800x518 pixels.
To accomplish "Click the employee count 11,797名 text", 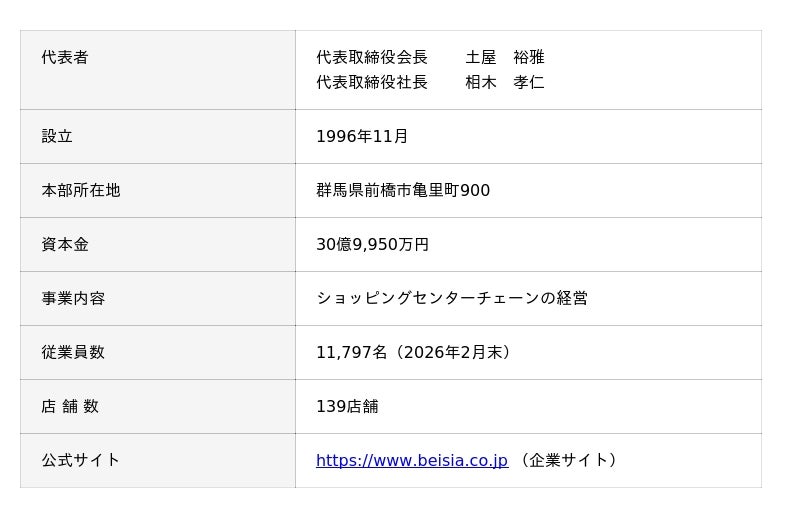I will pyautogui.click(x=352, y=352).
